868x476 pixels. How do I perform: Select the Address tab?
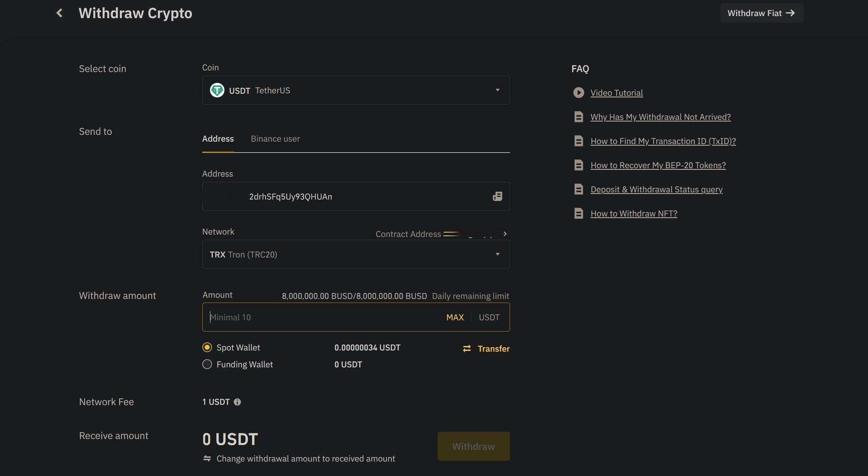(x=218, y=138)
